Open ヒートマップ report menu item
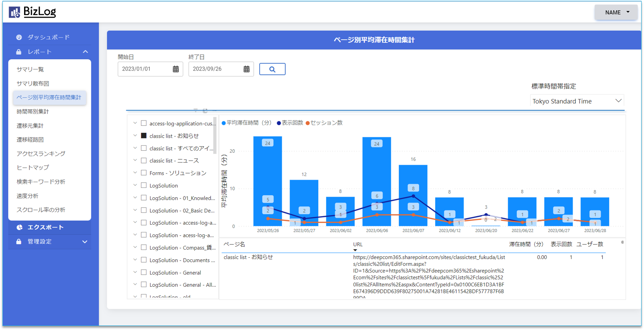The image size is (644, 330). 33,167
